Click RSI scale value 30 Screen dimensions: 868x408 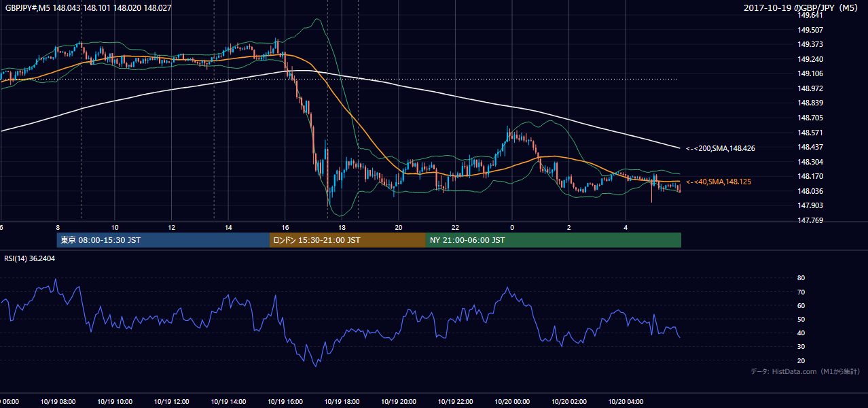point(801,347)
